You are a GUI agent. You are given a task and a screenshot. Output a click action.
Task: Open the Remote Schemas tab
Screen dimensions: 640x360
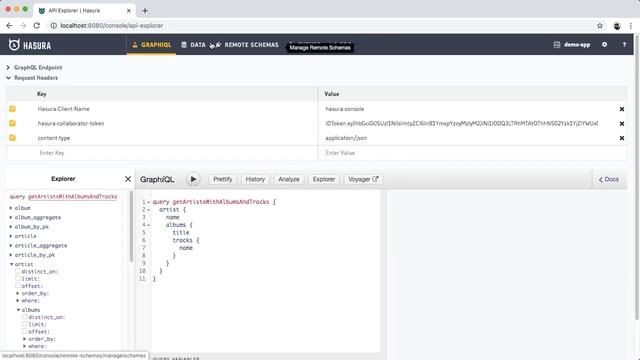pos(247,45)
